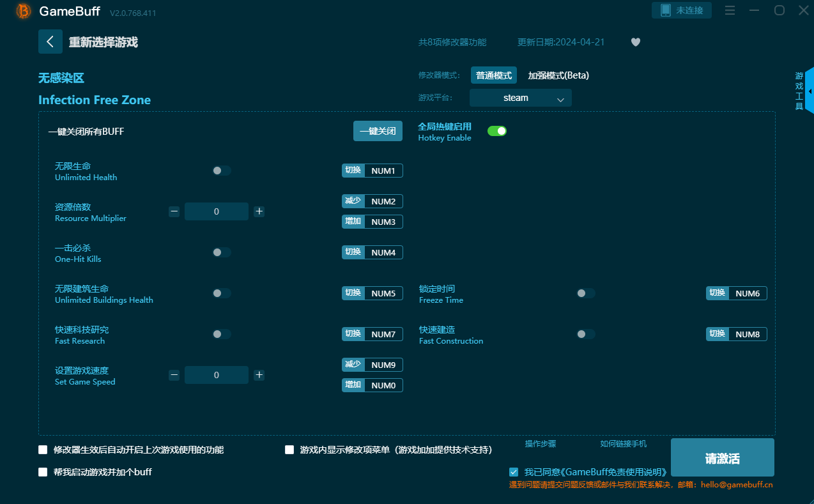The height and width of the screenshot is (504, 814).
Task: Click the Resource Multiplier value field
Action: [217, 211]
